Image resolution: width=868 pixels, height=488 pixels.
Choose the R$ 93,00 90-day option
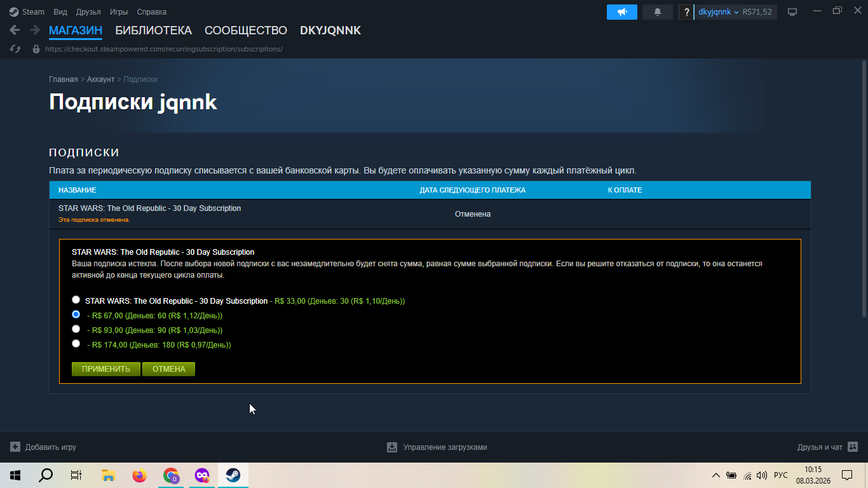tap(76, 329)
